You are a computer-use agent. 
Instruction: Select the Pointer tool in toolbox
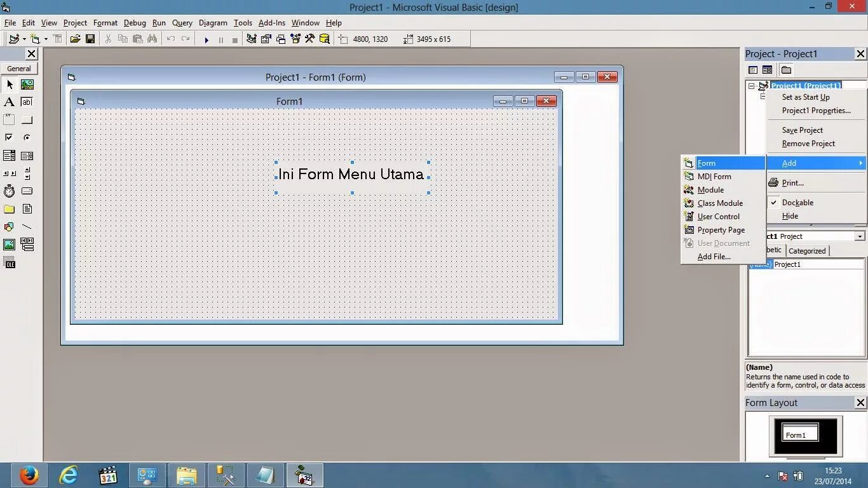[x=10, y=85]
